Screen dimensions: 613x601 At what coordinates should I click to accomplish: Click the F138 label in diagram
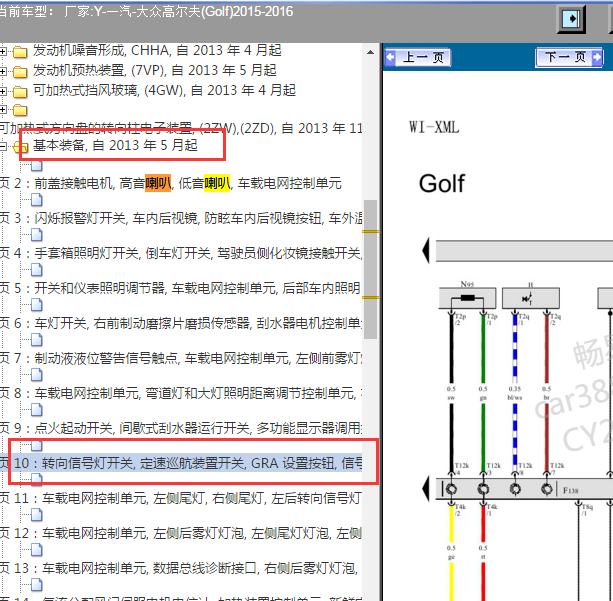[570, 490]
